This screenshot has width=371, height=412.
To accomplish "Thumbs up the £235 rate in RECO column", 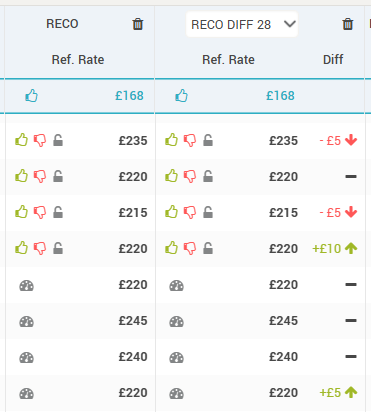I will (x=22, y=140).
